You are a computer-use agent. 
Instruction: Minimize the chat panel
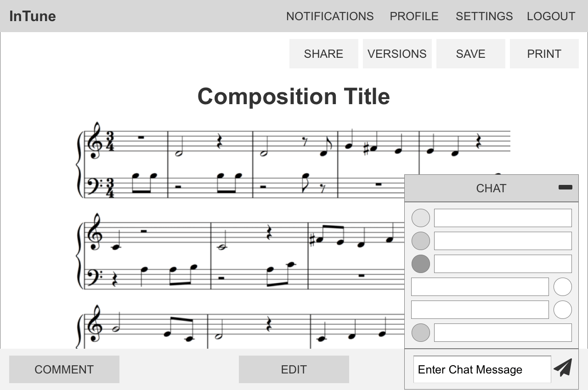[x=565, y=187]
